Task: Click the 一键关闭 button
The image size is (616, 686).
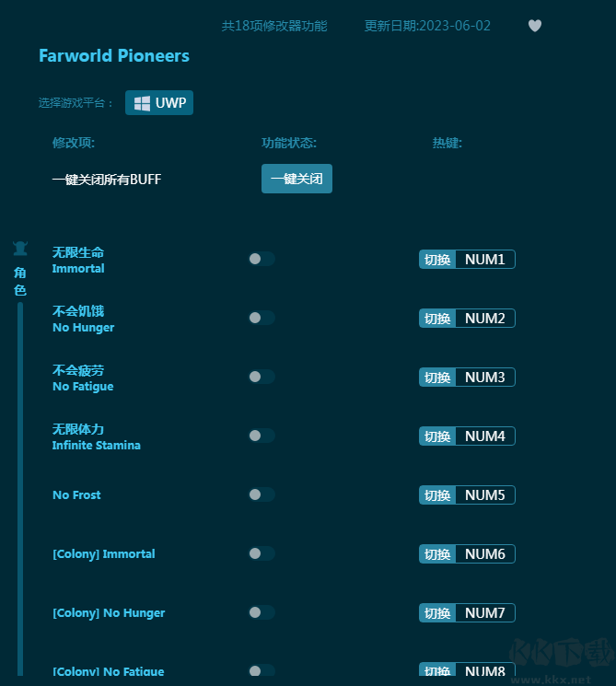Action: (296, 179)
